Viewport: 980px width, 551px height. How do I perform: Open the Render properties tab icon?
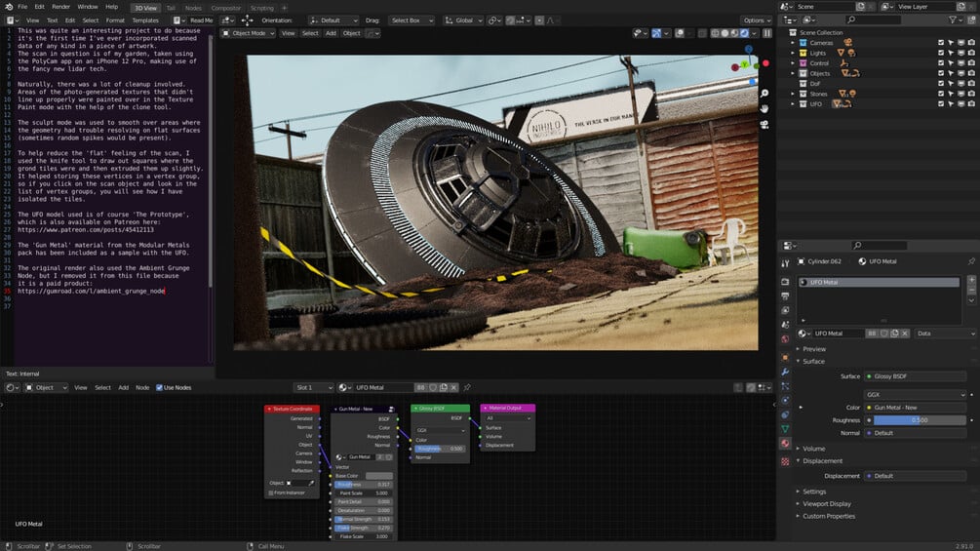click(785, 282)
